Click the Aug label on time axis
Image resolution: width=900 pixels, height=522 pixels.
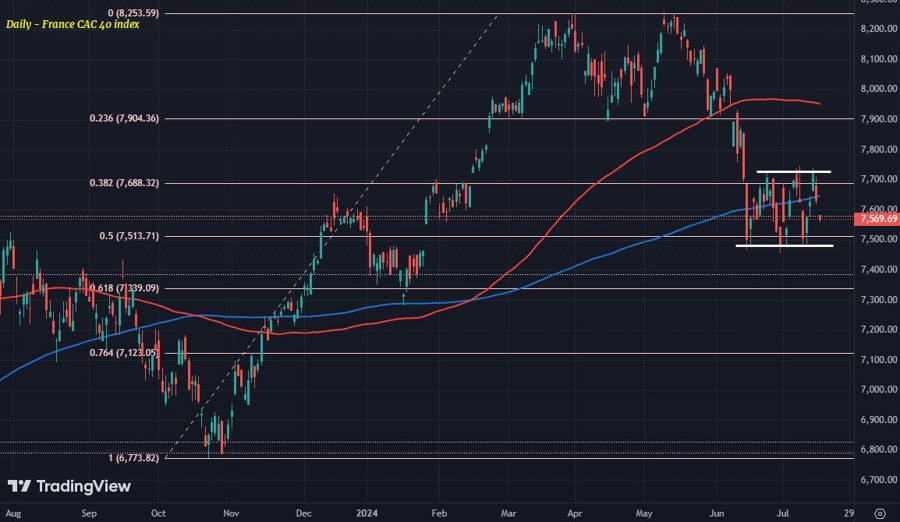pos(13,513)
